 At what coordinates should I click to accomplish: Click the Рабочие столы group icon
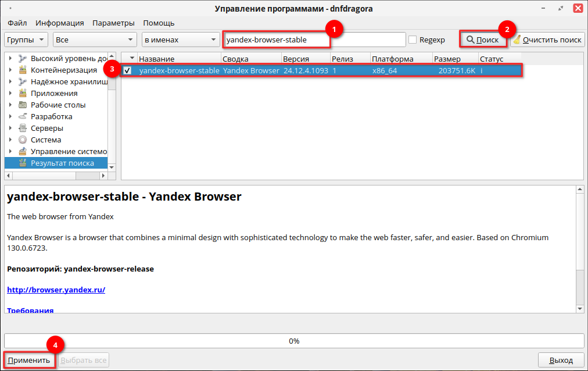point(23,105)
